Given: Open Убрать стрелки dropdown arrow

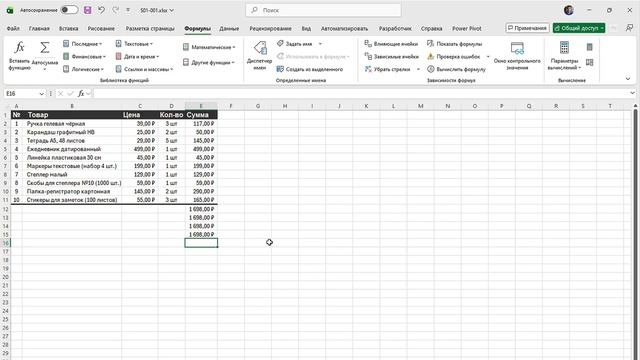Looking at the screenshot, I should coord(418,69).
